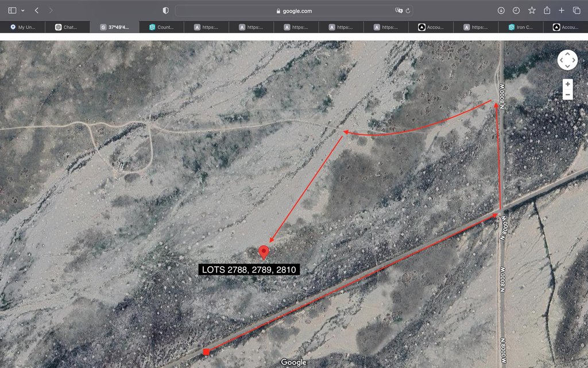The height and width of the screenshot is (368, 588).
Task: Pan the map left using the navigation arrow
Action: [561, 60]
